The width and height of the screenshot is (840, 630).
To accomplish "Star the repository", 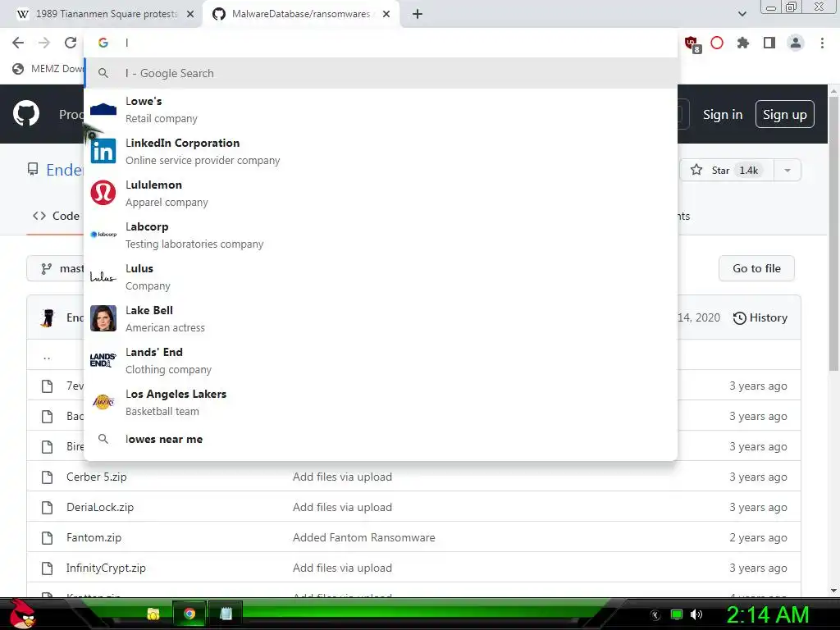I will (x=727, y=171).
